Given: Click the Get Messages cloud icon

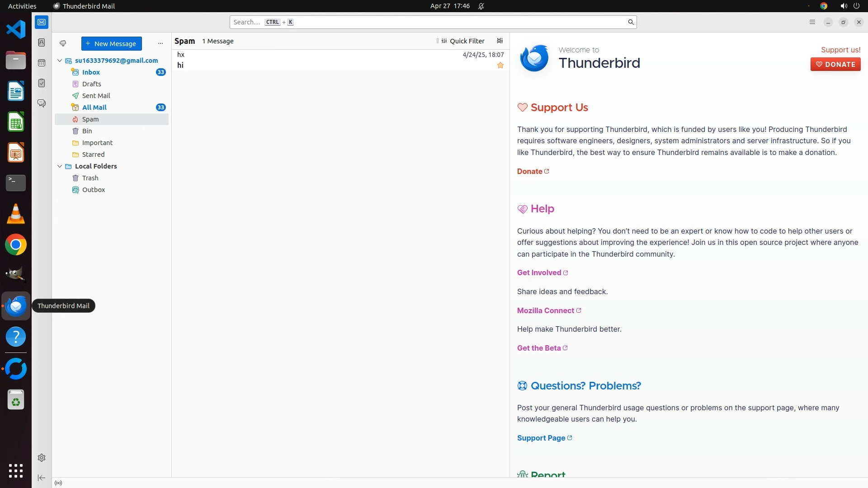Looking at the screenshot, I should tap(63, 43).
